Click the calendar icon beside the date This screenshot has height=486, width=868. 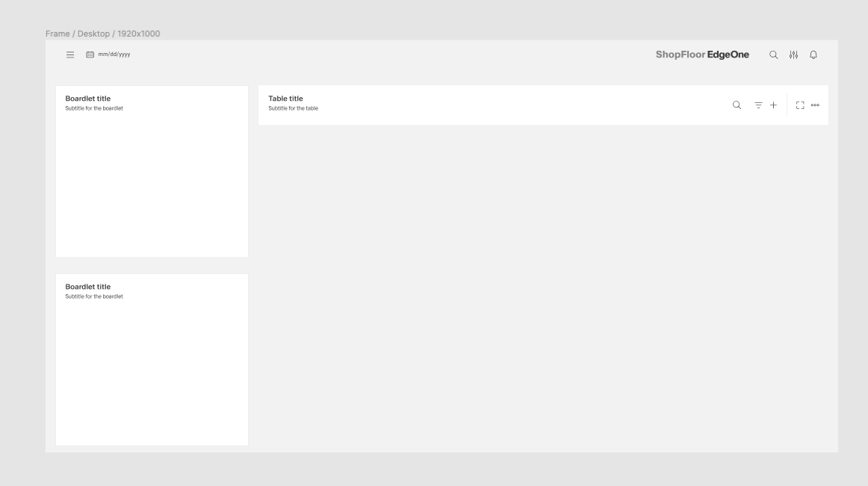(x=90, y=54)
